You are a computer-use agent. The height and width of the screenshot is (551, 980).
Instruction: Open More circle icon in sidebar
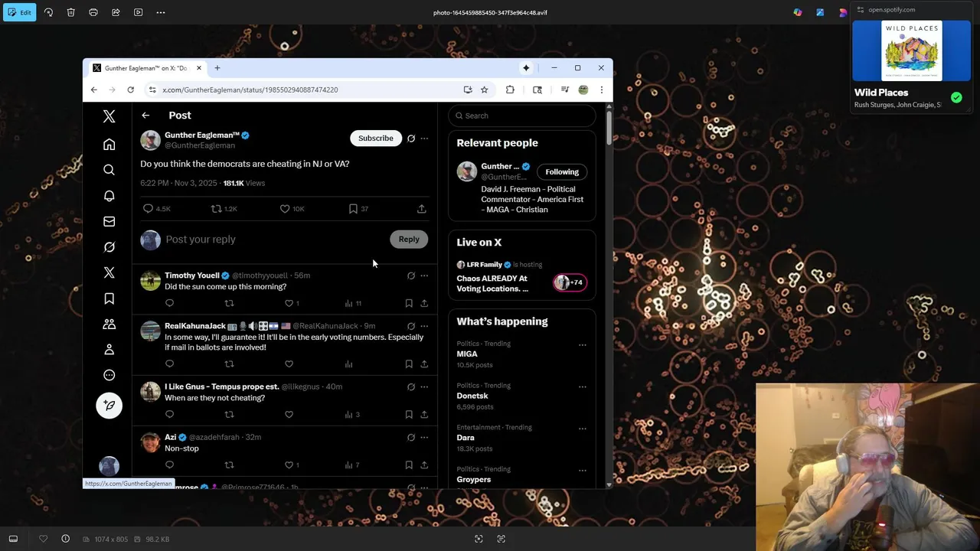pos(109,375)
